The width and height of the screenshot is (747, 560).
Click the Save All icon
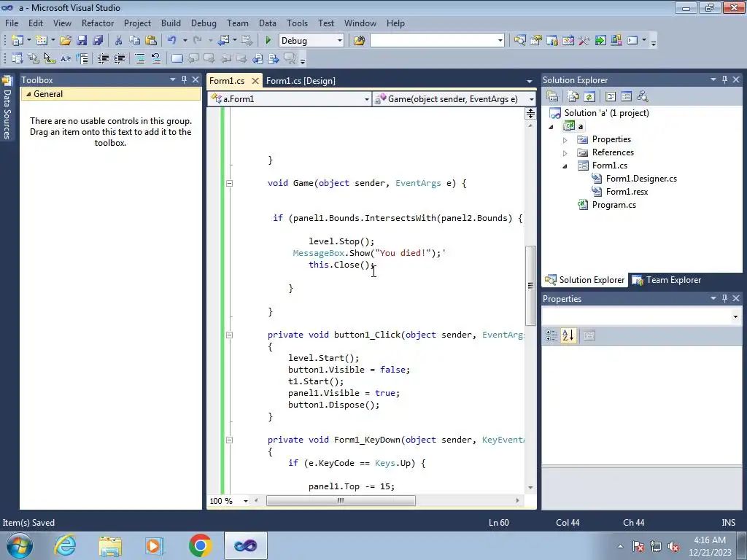pyautogui.click(x=98, y=41)
